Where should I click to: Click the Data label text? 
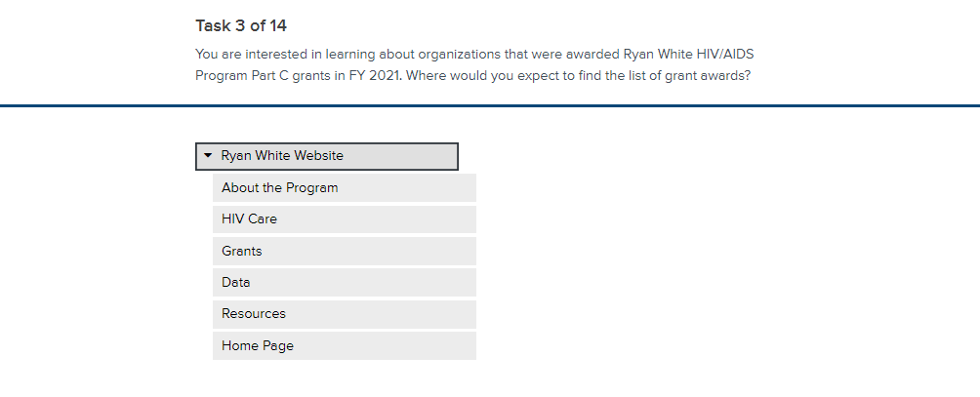point(235,283)
